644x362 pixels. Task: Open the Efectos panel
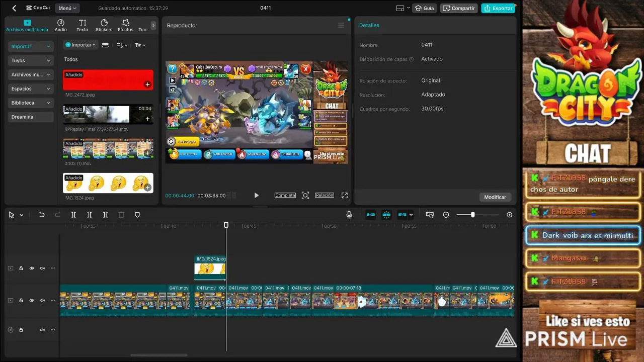(x=126, y=26)
